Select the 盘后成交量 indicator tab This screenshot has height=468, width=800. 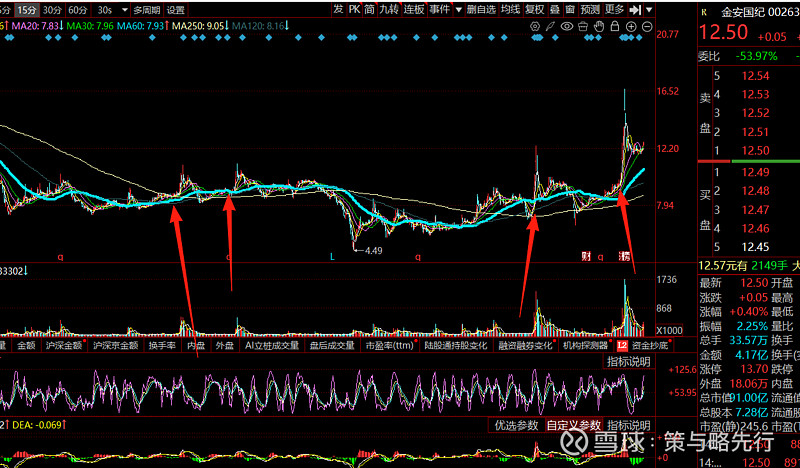332,346
